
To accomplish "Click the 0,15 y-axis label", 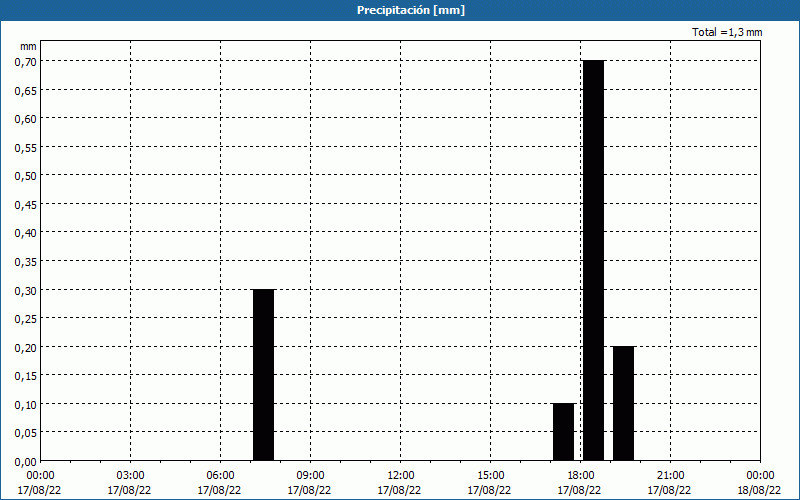I will 28,376.
